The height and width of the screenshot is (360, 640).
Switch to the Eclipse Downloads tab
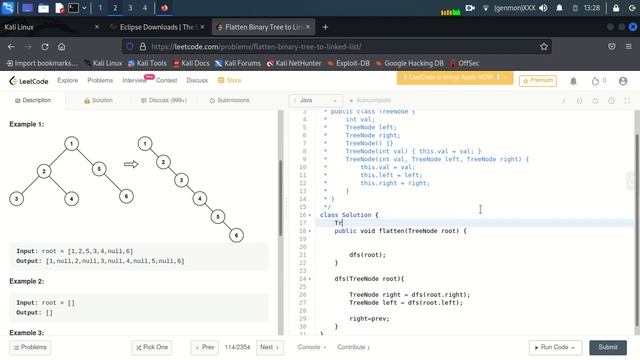157,27
